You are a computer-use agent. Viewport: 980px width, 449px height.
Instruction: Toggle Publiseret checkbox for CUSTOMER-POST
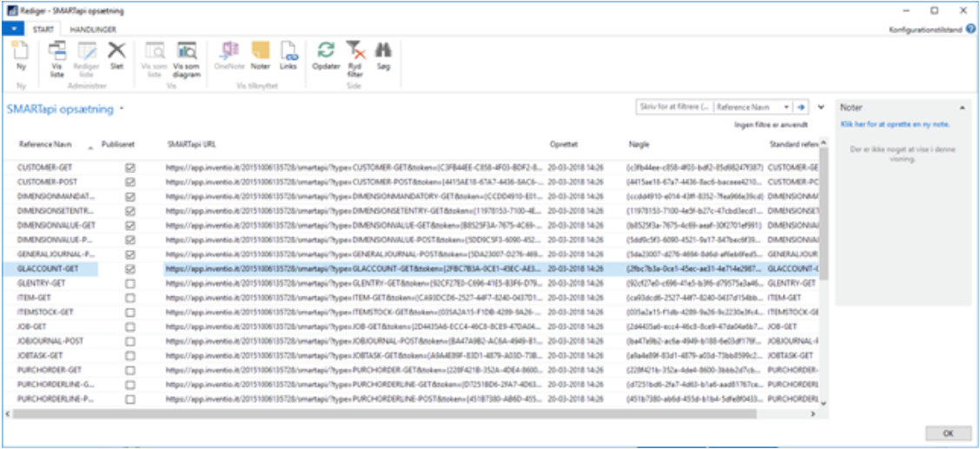(130, 182)
